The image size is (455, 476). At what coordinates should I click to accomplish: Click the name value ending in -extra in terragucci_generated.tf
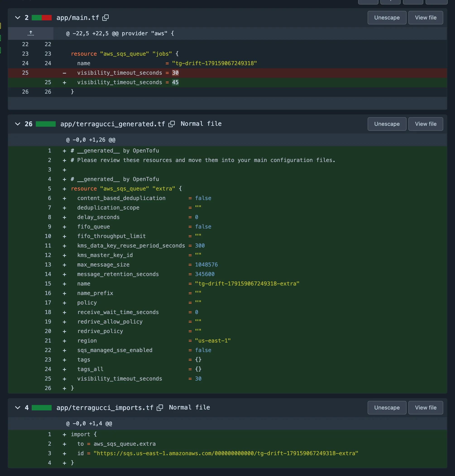click(x=247, y=283)
